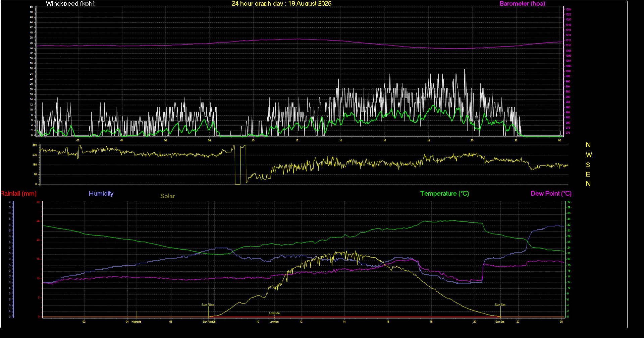Click the '24 hour graph day : 19 August 2025' title
This screenshot has height=338, width=644.
281,3
